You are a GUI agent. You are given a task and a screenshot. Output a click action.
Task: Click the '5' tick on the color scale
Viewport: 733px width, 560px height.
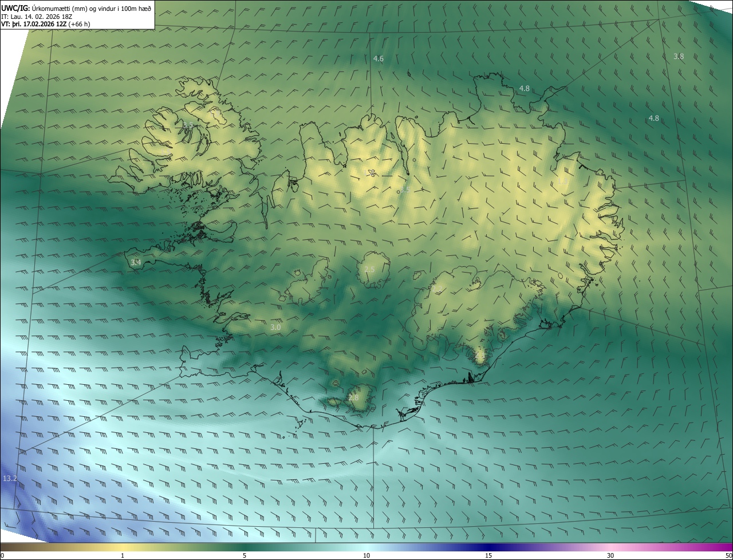coord(245,555)
